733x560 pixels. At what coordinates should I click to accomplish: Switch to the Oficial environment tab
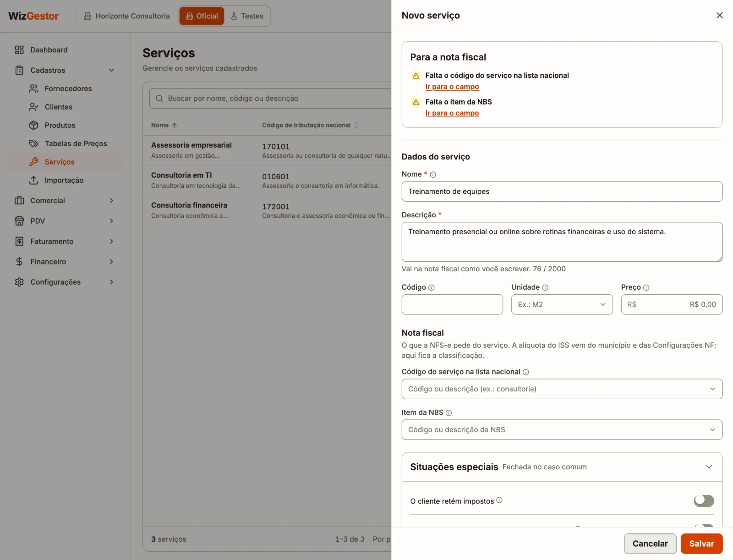click(202, 16)
